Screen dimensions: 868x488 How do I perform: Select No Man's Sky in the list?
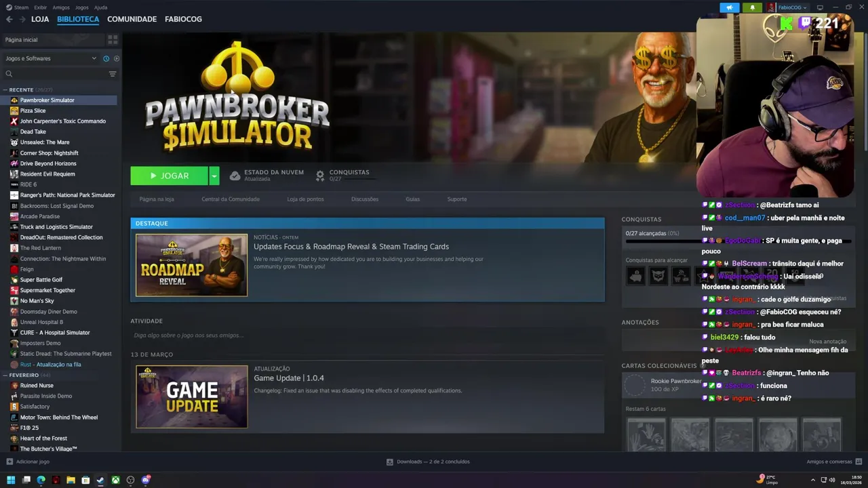tap(37, 301)
